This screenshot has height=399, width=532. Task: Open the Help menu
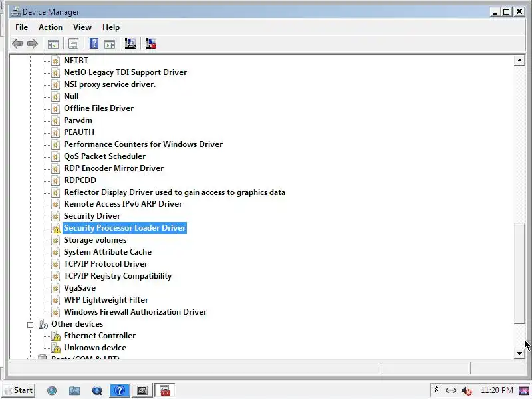pyautogui.click(x=111, y=27)
